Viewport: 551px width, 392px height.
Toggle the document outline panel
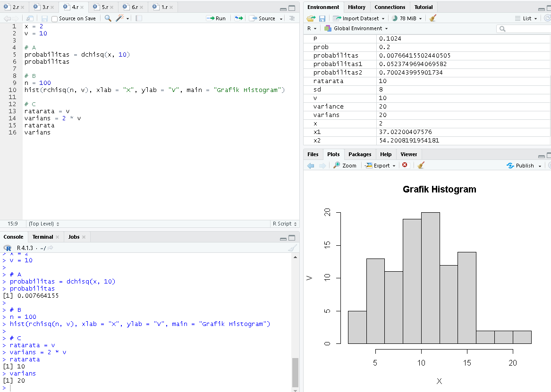(x=292, y=18)
